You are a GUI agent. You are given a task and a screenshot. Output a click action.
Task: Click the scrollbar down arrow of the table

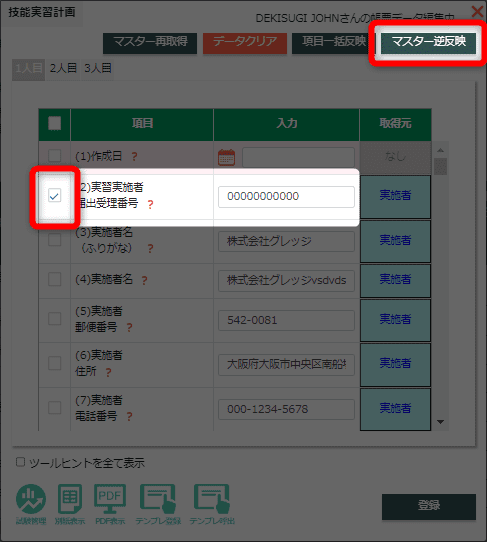440,422
